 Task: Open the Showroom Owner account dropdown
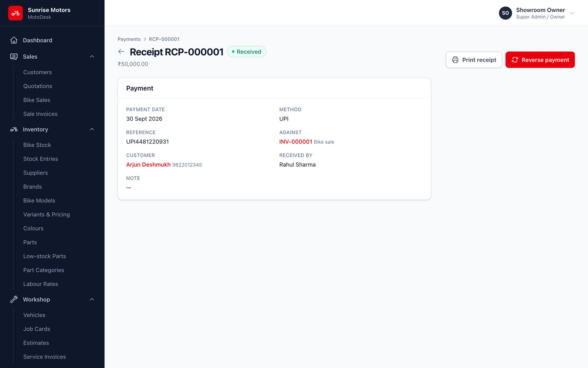(x=537, y=13)
